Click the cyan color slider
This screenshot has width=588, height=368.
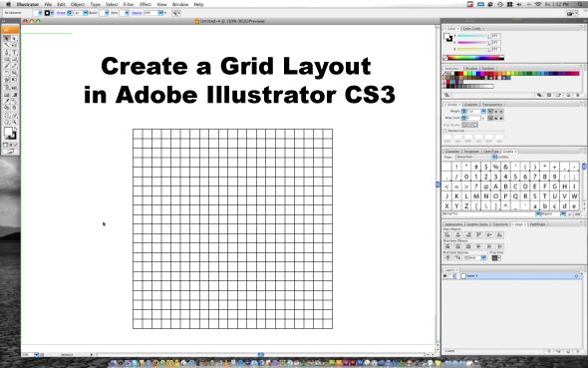(473, 36)
